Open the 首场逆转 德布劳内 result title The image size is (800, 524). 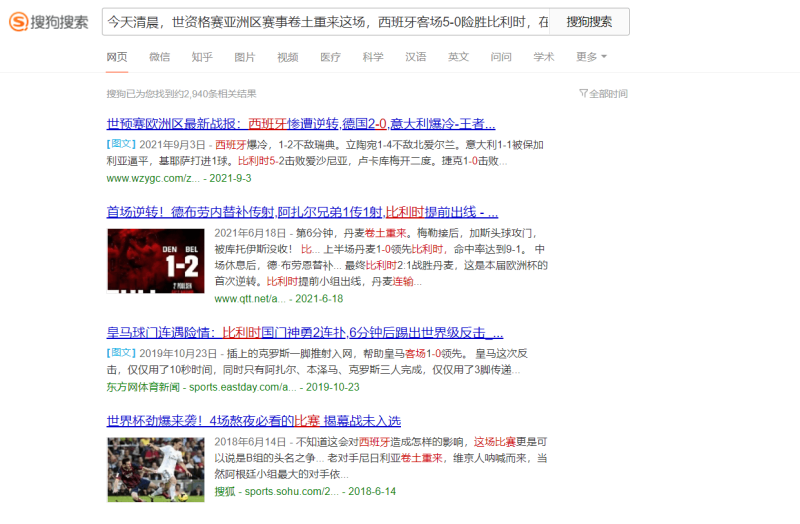coord(302,212)
